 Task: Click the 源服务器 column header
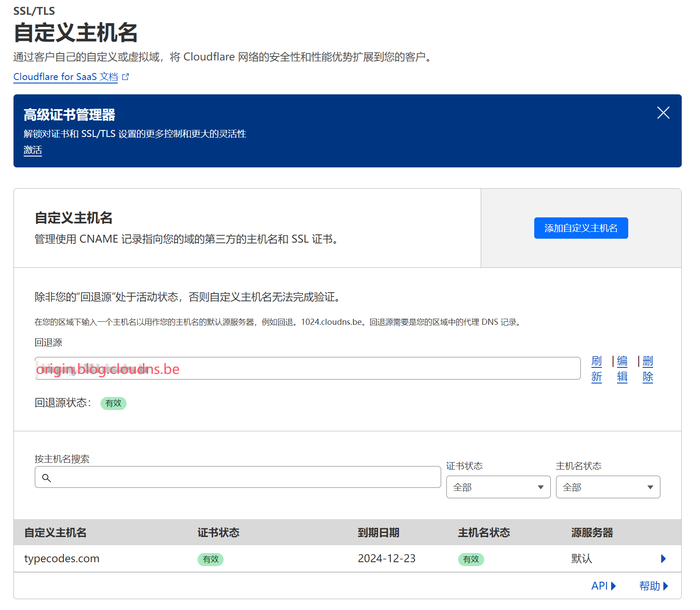tap(592, 532)
